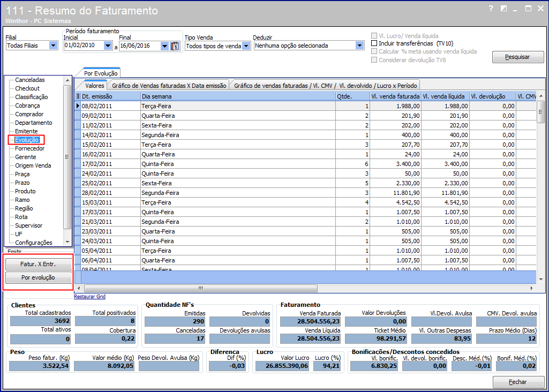Open the Tipo Venda dropdown
Viewport: 549px width, 392px height.
[246, 46]
